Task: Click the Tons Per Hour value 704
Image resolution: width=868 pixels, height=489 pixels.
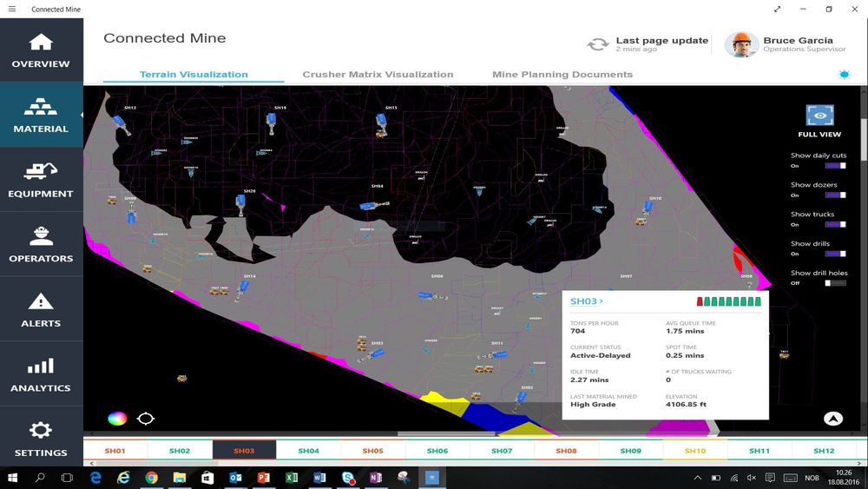Action: [577, 331]
